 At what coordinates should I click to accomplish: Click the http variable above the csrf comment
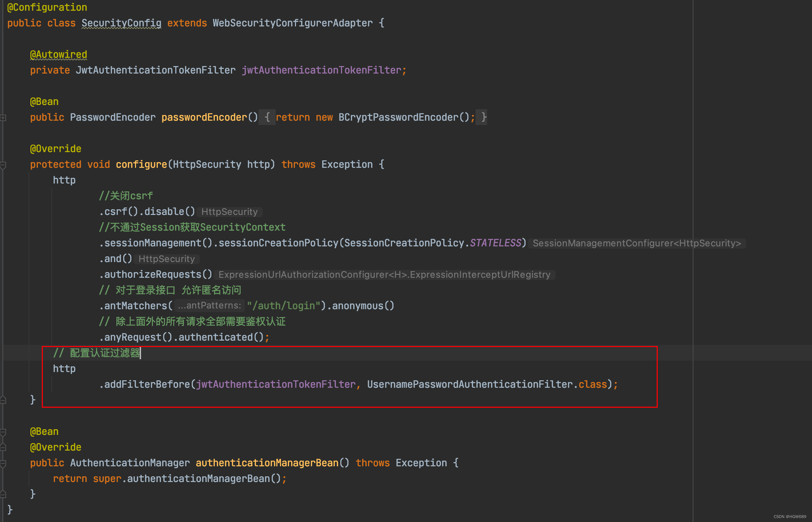64,180
